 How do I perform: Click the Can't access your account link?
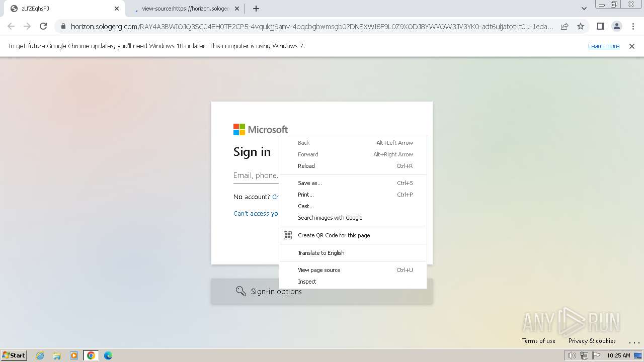click(x=256, y=214)
